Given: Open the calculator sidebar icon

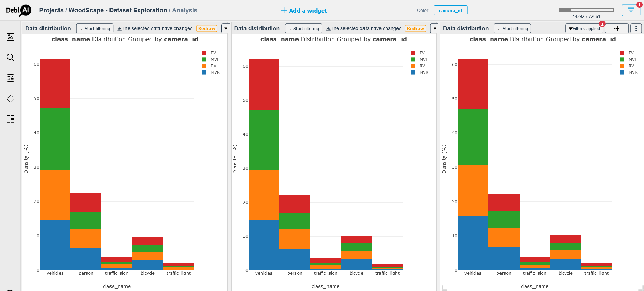Looking at the screenshot, I should 11,78.
